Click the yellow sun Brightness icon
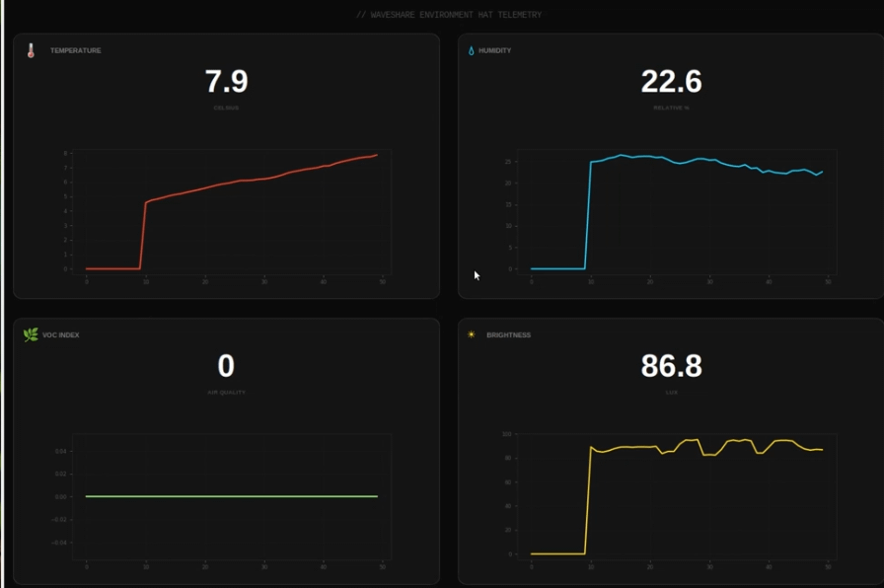The height and width of the screenshot is (588, 884). coord(472,334)
